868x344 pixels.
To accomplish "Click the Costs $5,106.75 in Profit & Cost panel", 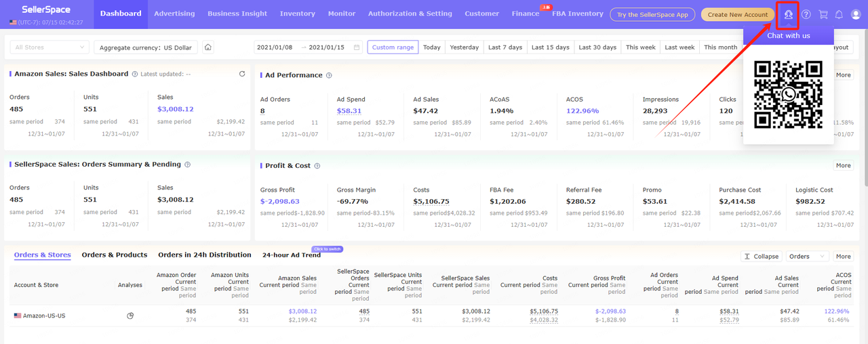I will (x=431, y=201).
